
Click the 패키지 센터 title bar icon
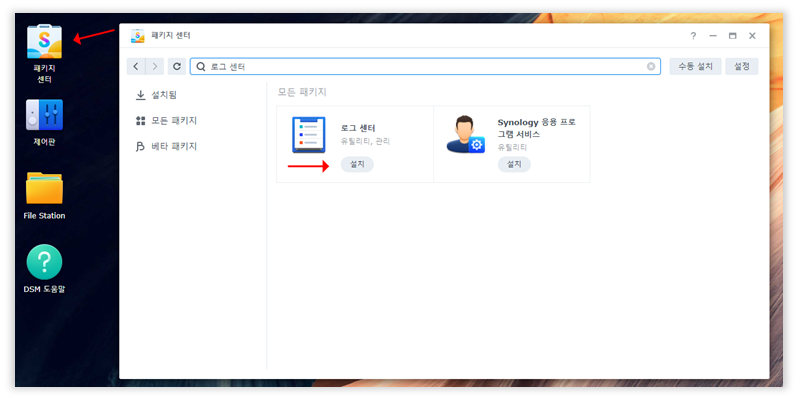click(x=137, y=36)
